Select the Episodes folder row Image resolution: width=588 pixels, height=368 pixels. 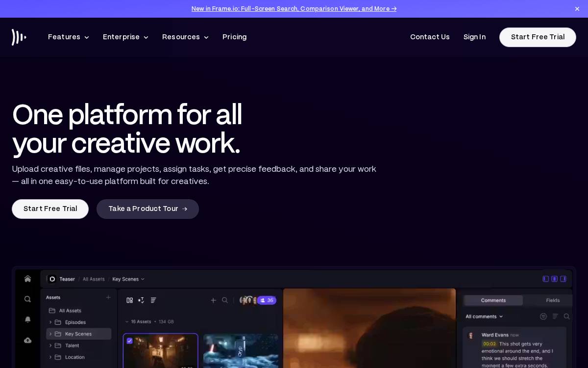79,322
